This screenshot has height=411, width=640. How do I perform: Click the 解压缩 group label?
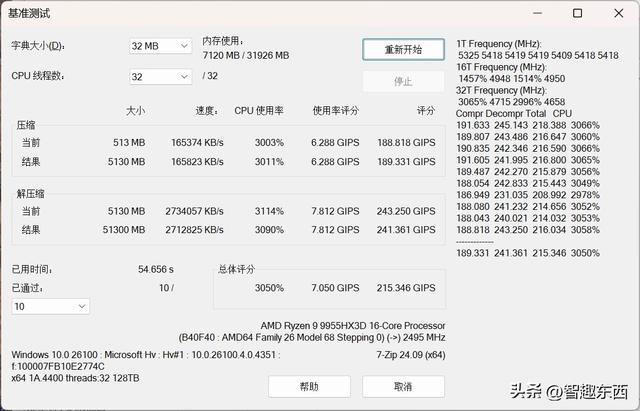tap(31, 193)
